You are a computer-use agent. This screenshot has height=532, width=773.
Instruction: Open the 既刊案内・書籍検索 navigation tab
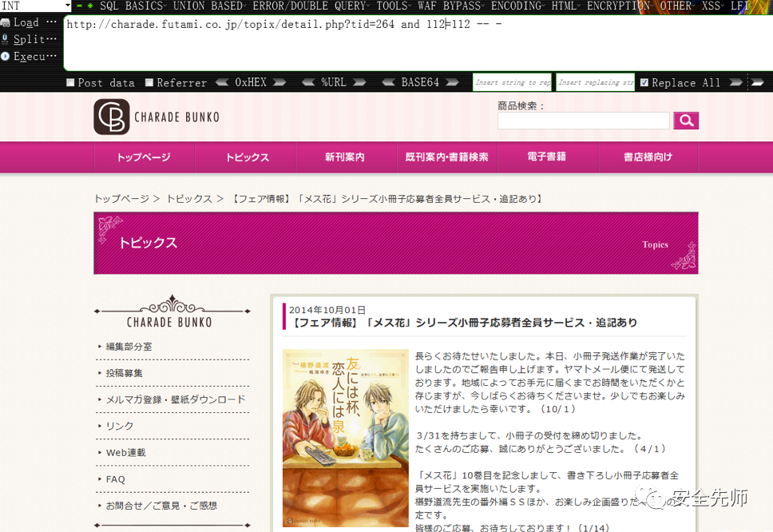point(446,157)
